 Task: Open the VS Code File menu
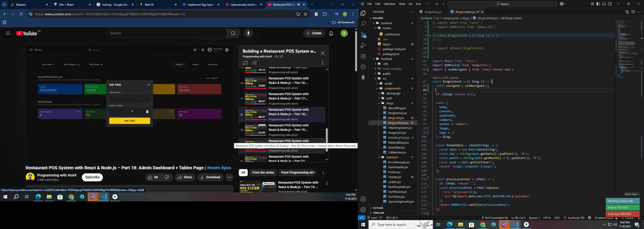[369, 4]
